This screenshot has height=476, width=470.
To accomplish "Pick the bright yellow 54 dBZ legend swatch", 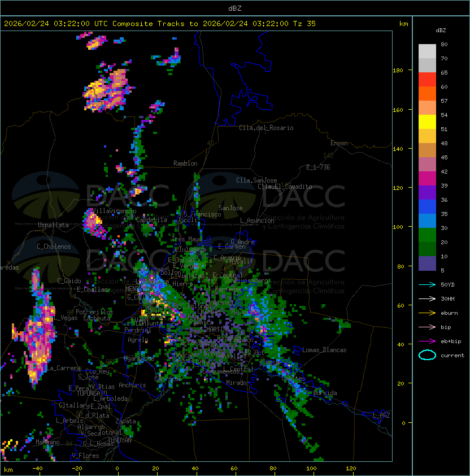I will (x=427, y=122).
